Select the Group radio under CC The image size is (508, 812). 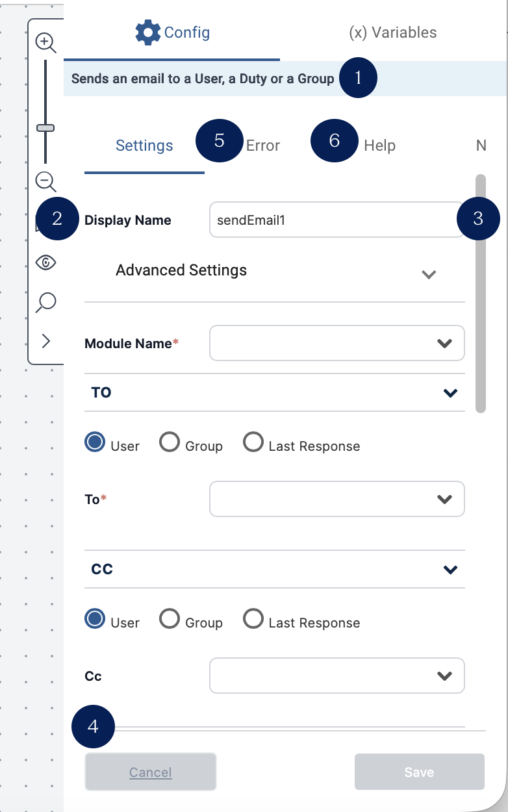170,620
